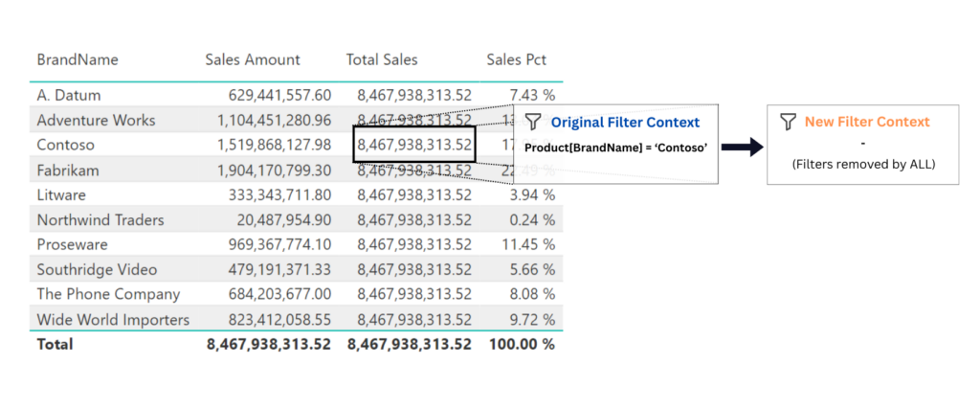Click the Sales Pct column header
The height and width of the screenshot is (410, 980).
coord(516,60)
